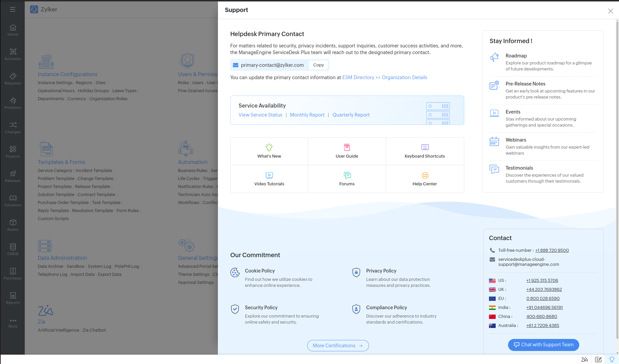Open the User Guide tile
This screenshot has width=619, height=364.
pos(347,151)
